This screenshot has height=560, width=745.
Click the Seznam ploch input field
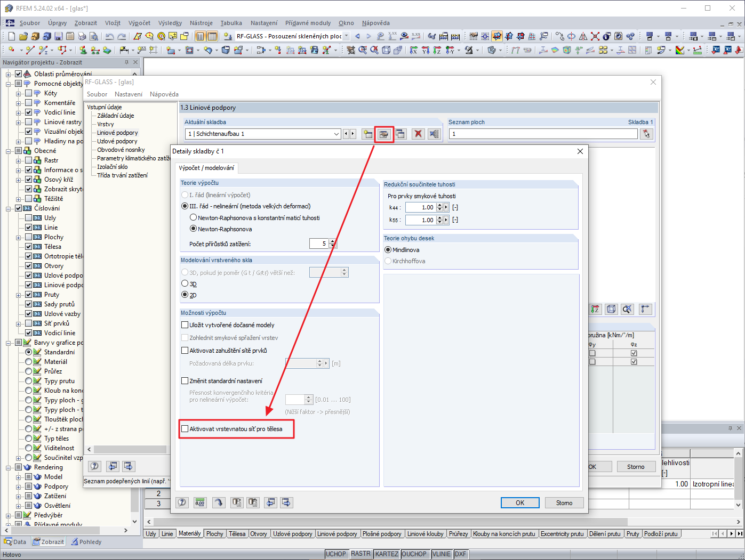(543, 134)
